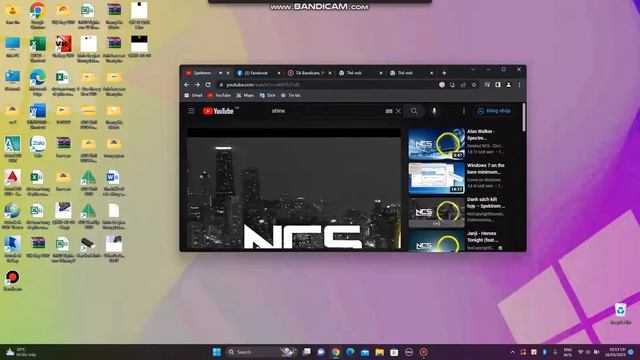Click the YouTube search field containing shine
640x360 pixels.
pyautogui.click(x=327, y=111)
